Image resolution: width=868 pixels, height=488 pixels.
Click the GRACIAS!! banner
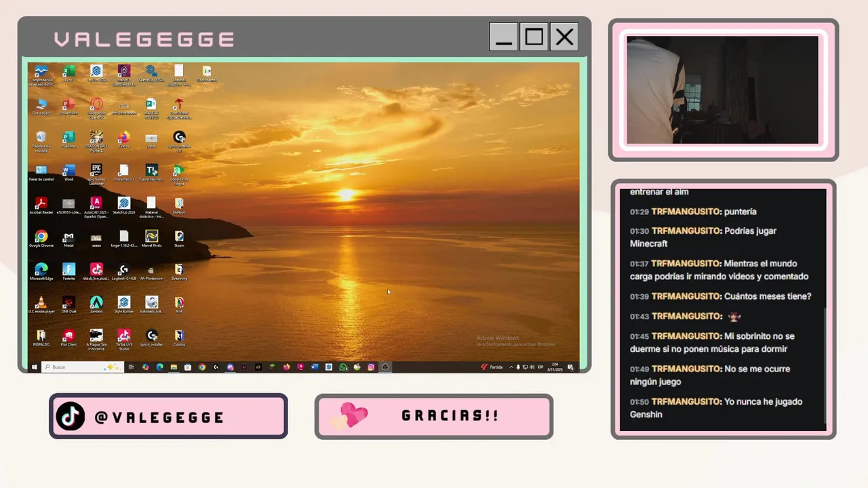tap(434, 416)
